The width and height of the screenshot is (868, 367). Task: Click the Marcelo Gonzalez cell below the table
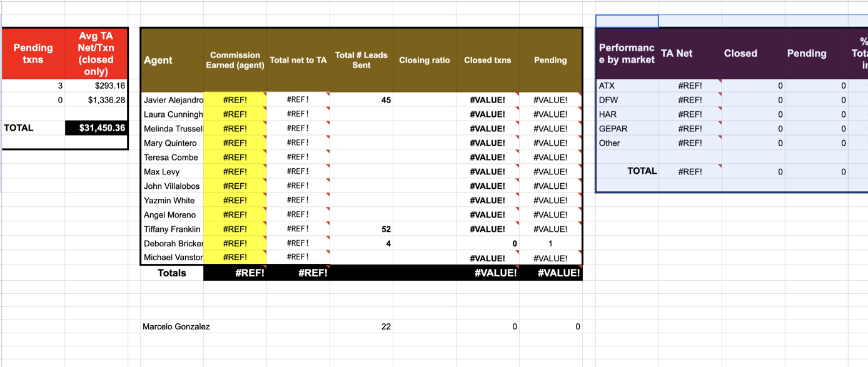[176, 326]
